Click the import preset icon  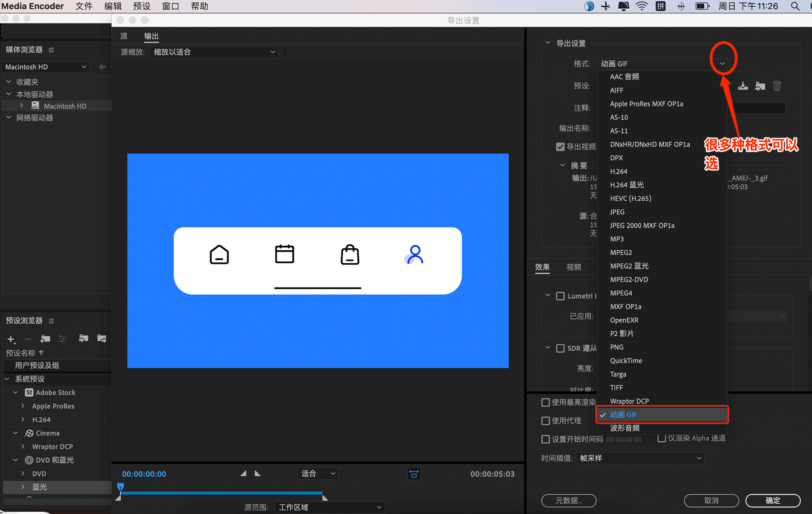[760, 86]
